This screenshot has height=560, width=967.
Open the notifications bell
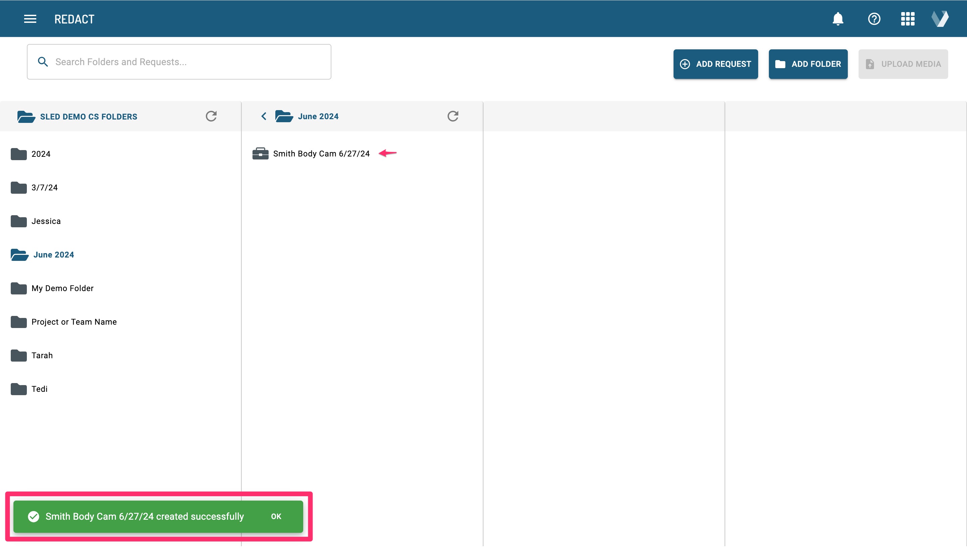pyautogui.click(x=838, y=19)
